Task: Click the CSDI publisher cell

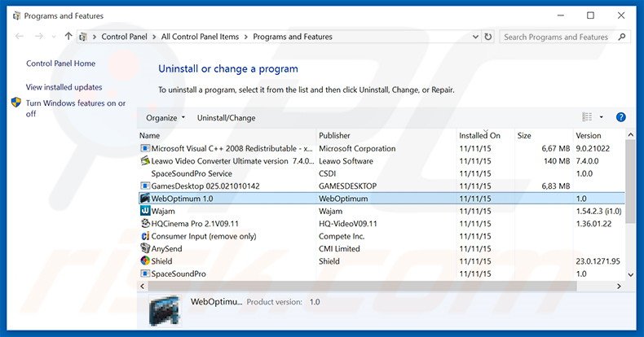Action: (x=328, y=173)
